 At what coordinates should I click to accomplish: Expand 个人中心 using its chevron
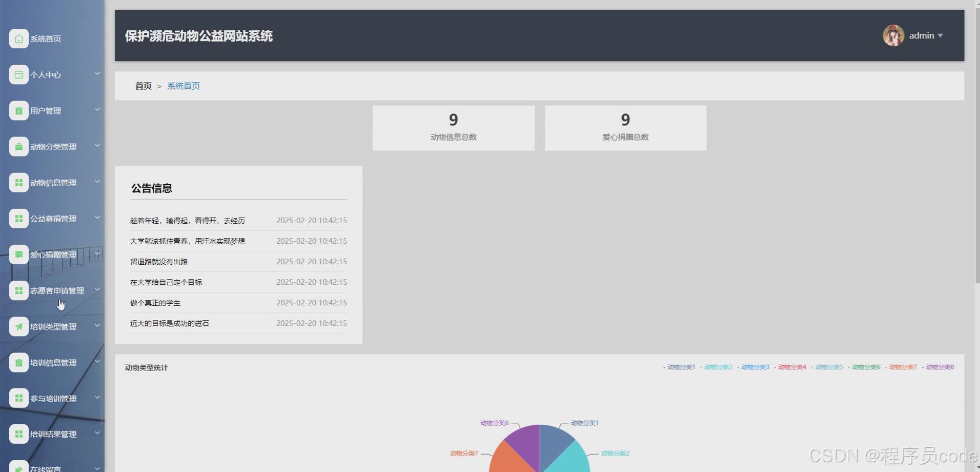[97, 73]
